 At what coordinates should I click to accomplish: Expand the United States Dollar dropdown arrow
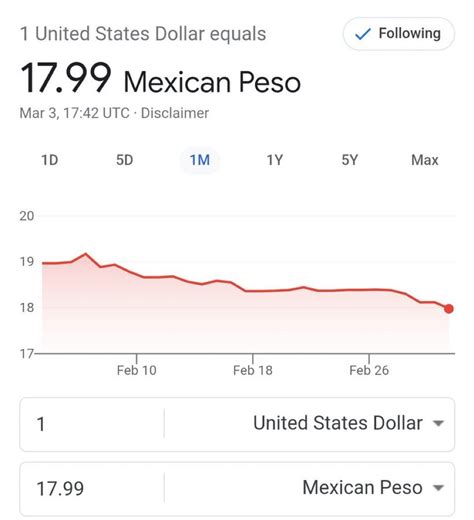tap(438, 423)
